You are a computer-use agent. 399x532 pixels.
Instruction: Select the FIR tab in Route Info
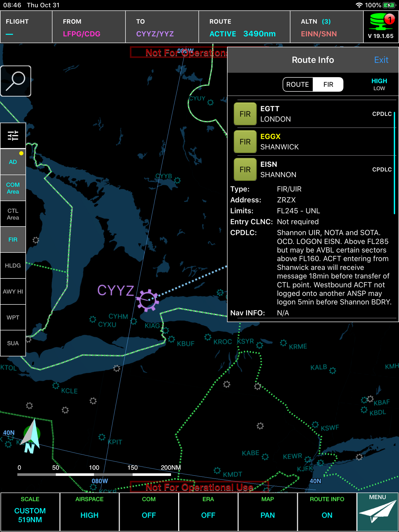[x=328, y=85]
